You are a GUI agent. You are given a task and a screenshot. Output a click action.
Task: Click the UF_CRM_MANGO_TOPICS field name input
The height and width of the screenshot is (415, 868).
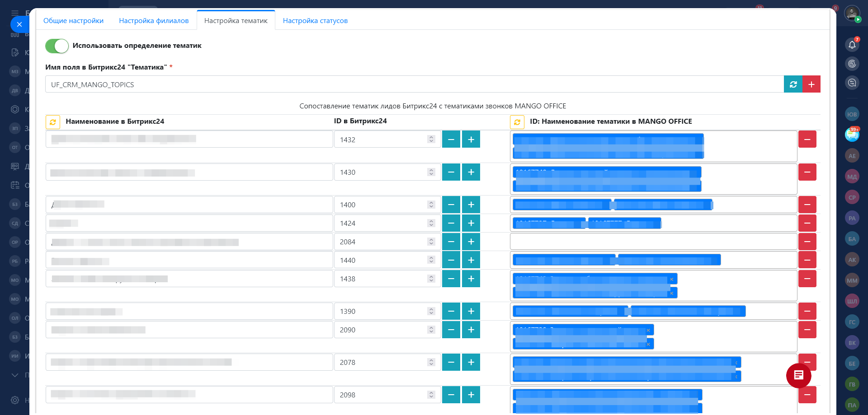click(414, 84)
